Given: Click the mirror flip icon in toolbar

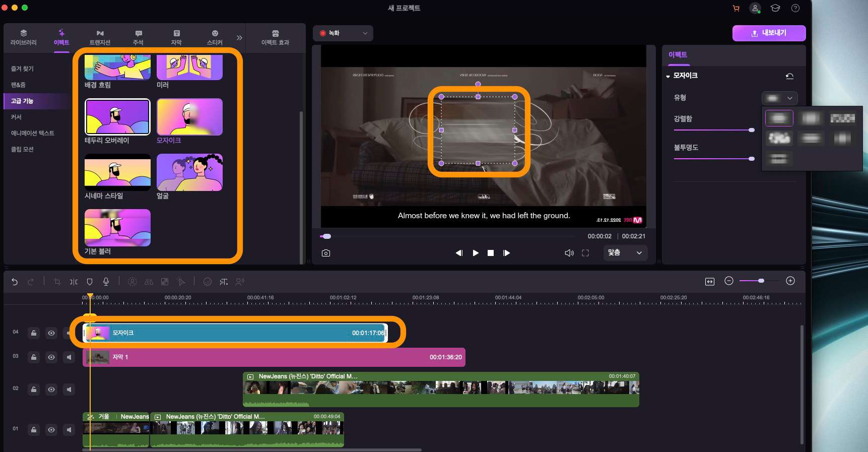Looking at the screenshot, I should (x=149, y=282).
